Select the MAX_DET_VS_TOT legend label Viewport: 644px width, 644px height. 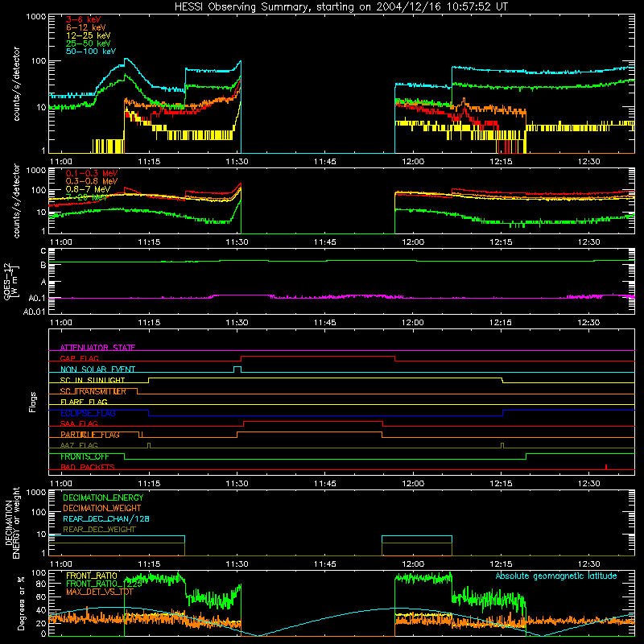pyautogui.click(x=100, y=592)
